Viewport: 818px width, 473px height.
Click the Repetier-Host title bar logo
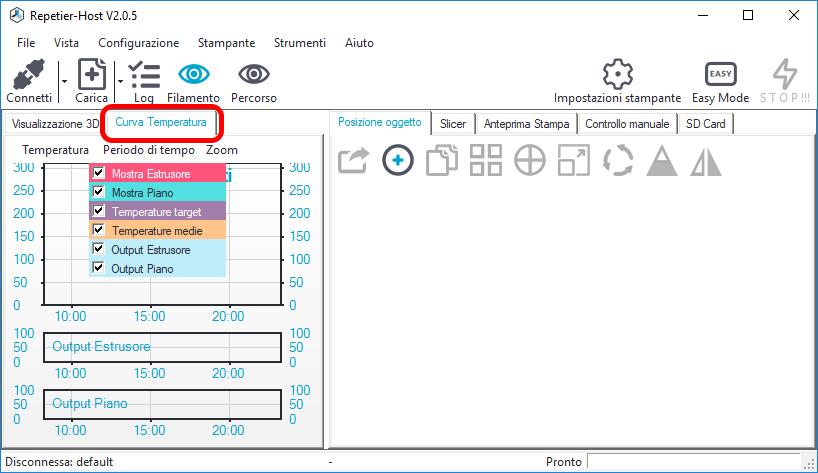pos(17,15)
